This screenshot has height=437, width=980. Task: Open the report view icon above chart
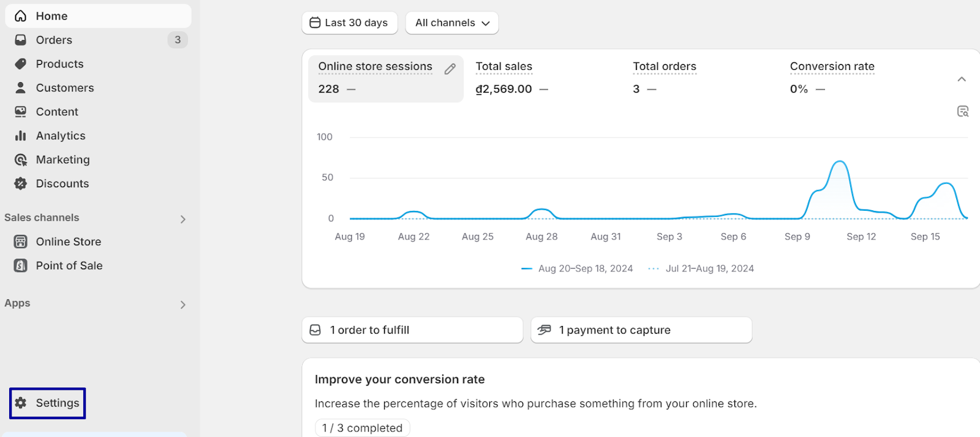coord(962,111)
